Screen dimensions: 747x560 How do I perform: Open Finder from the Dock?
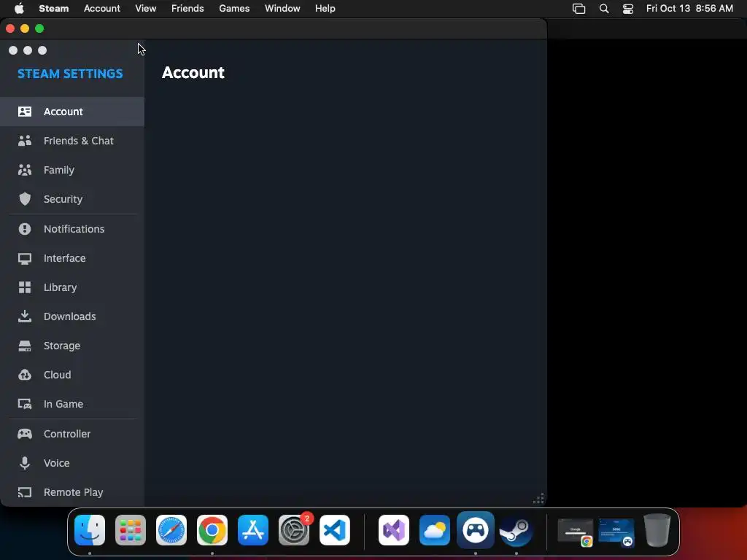pos(90,530)
